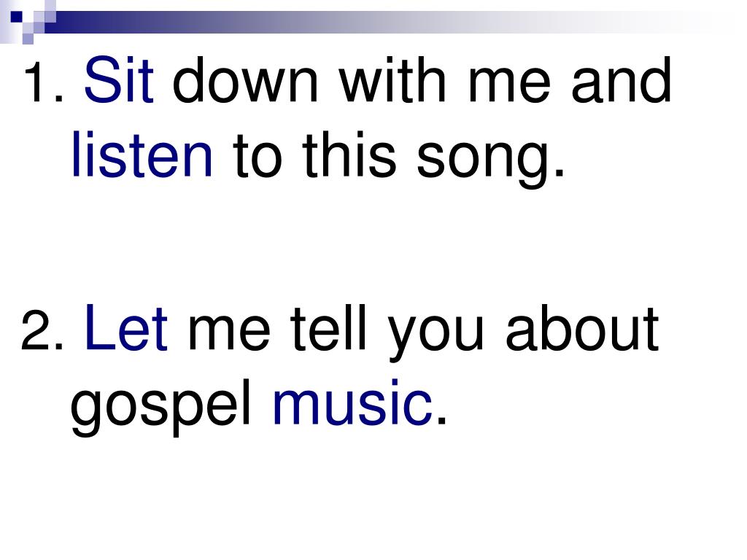
Task: Select the word "this" before song
Action: [349, 155]
